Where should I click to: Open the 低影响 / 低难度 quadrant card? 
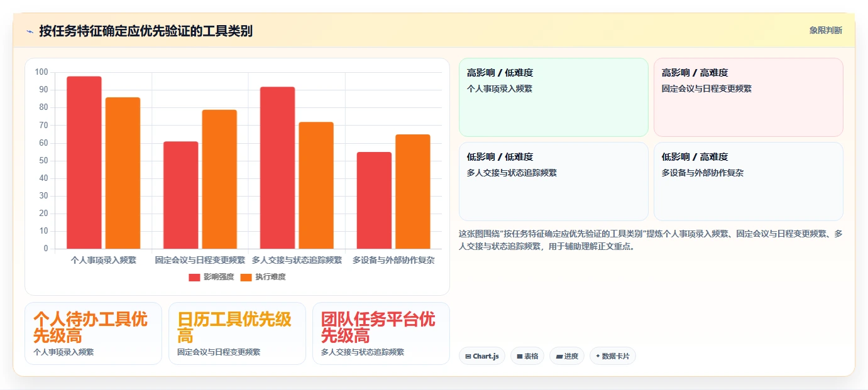tap(554, 181)
